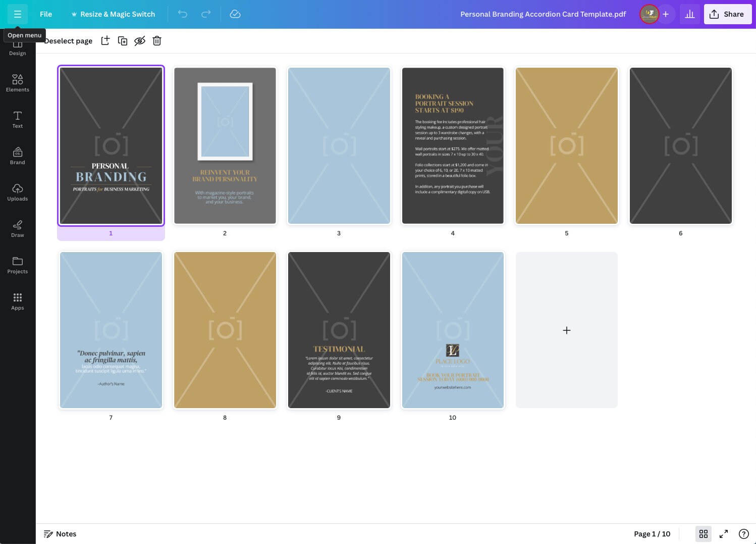This screenshot has width=756, height=544.
Task: Open the Uploads panel
Action: click(x=18, y=192)
